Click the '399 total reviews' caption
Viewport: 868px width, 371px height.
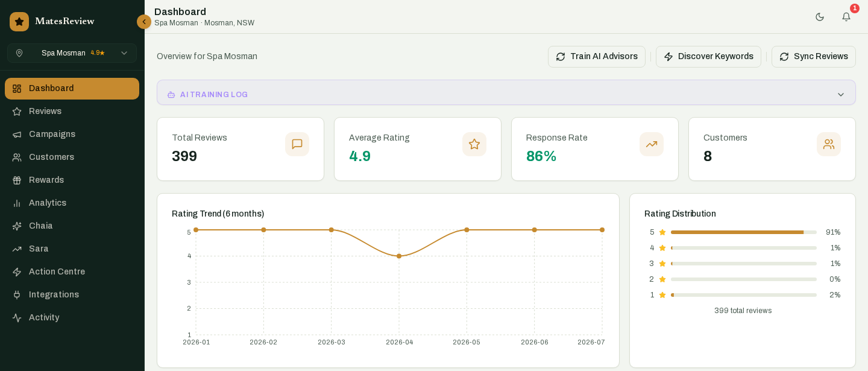[743, 311]
